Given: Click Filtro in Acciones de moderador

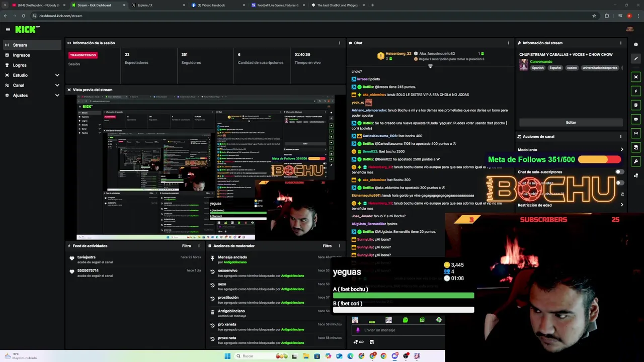Looking at the screenshot, I should click(327, 246).
